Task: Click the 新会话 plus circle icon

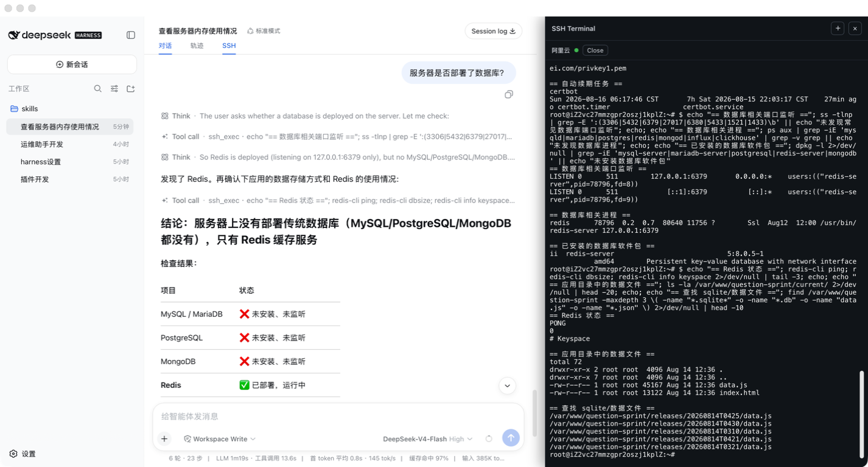Action: [60, 64]
